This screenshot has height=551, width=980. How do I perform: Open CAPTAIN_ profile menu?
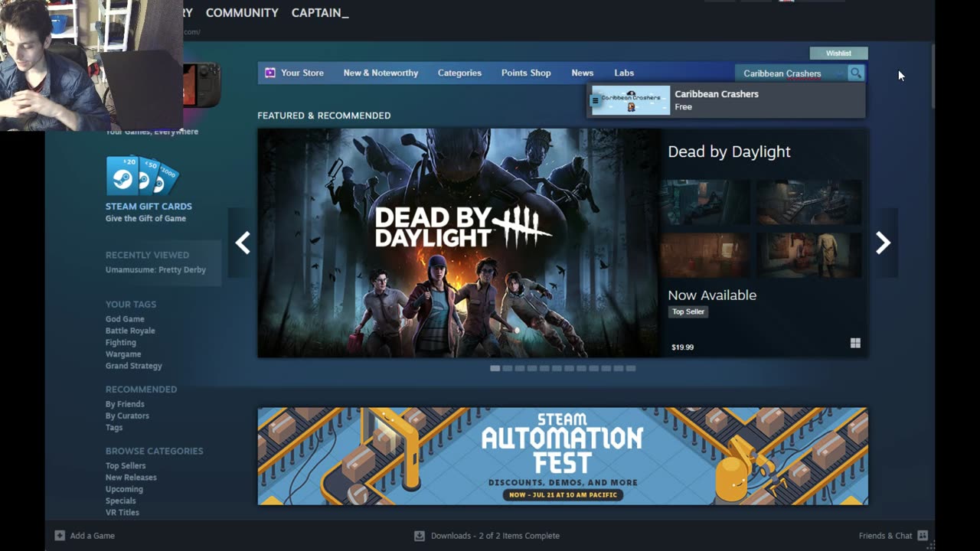[320, 13]
